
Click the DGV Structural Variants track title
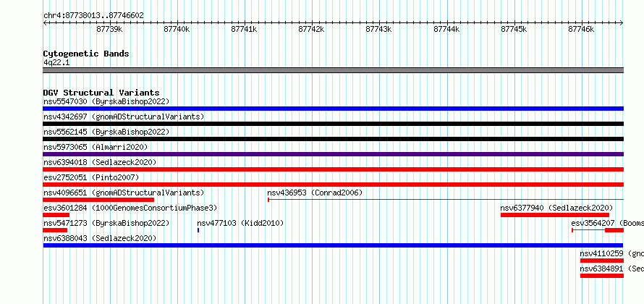(101, 93)
